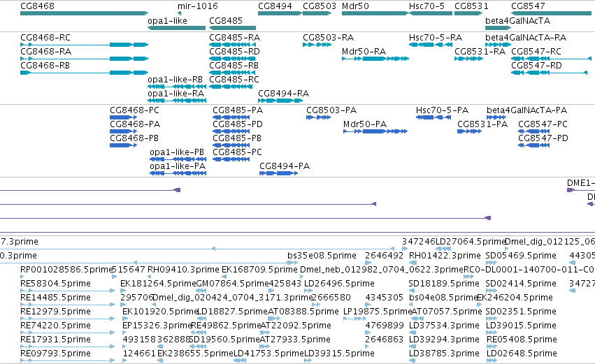Select the CG8485-RC transcript label
This screenshot has height=364, width=595.
234,80
